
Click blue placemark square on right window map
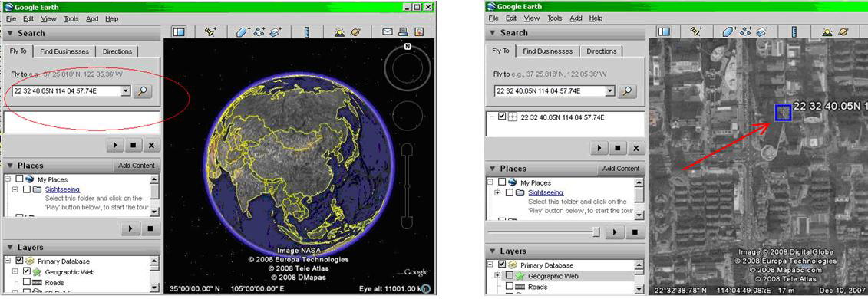[x=783, y=112]
